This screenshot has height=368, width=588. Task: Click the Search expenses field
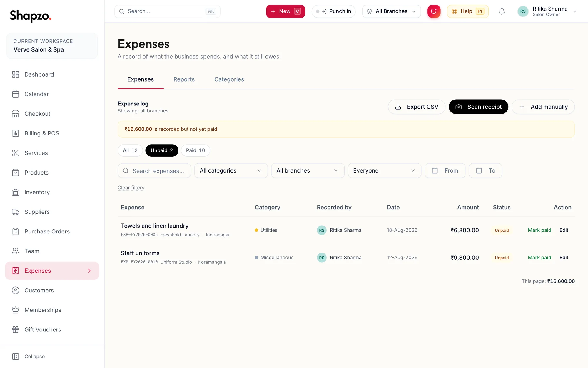point(154,171)
